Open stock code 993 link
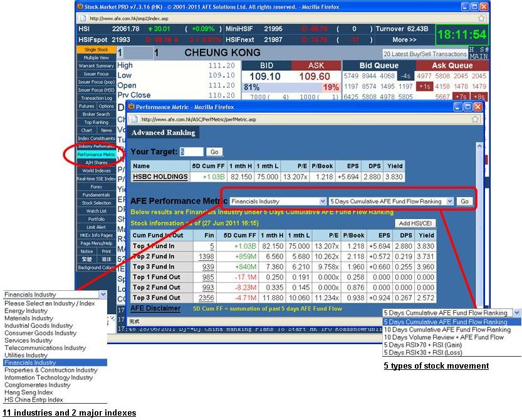Viewport: 522px width, 420px height. coord(208,287)
